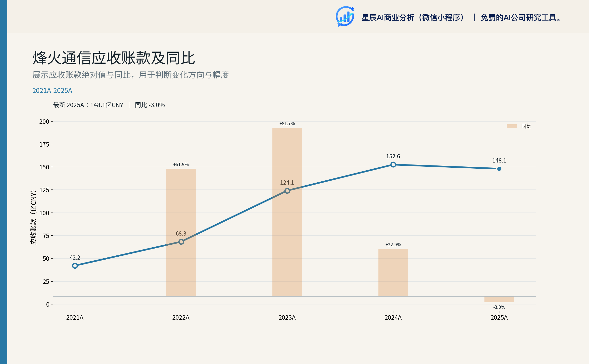589x364 pixels.
Task: Click the 2024A line data point marker
Action: pos(393,165)
